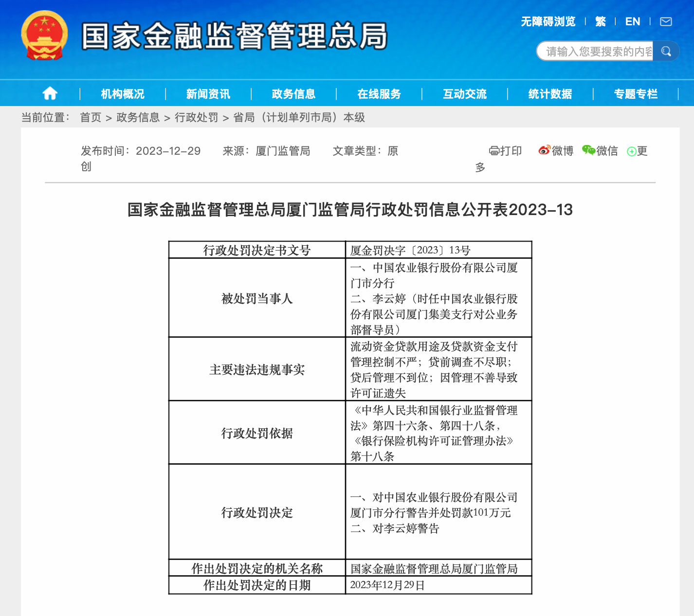Expand more share options 更多
Image resolution: width=694 pixels, height=616 pixels.
click(x=637, y=151)
